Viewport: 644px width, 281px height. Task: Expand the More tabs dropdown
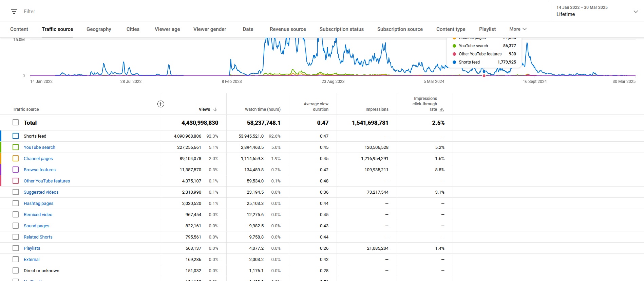click(518, 29)
